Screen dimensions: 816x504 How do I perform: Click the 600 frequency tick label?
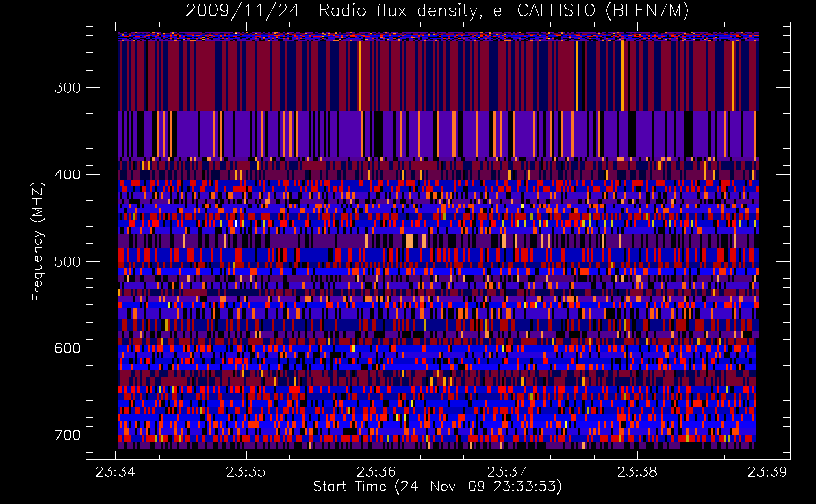67,348
